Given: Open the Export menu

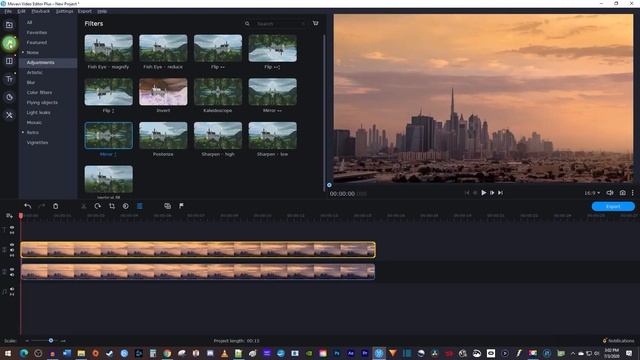Looking at the screenshot, I should click(84, 11).
